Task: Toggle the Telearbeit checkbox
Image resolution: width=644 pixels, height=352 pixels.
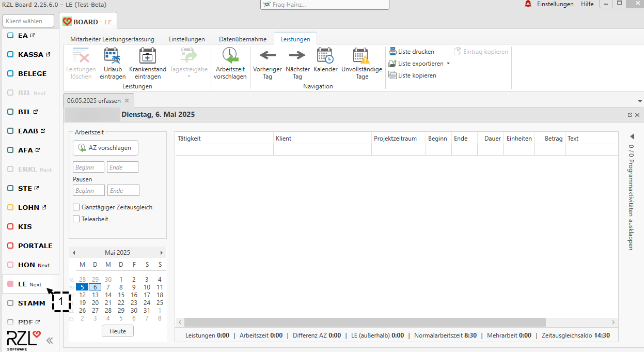Action: 76,219
